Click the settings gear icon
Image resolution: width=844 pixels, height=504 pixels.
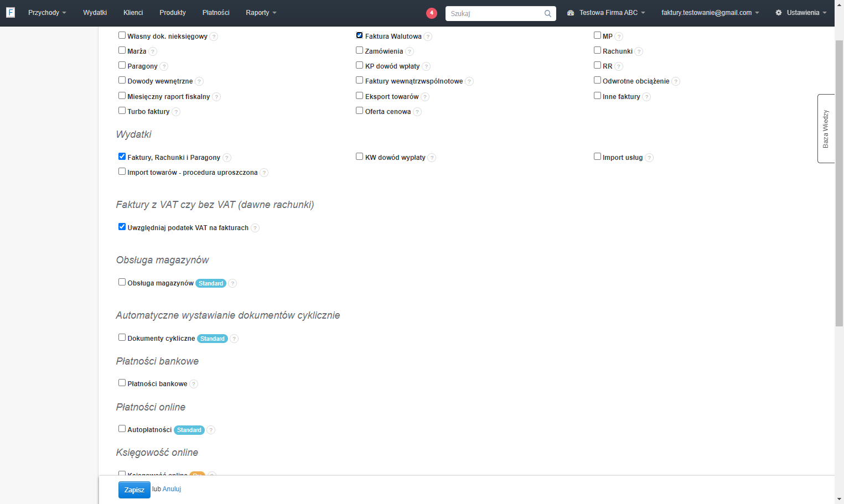779,13
